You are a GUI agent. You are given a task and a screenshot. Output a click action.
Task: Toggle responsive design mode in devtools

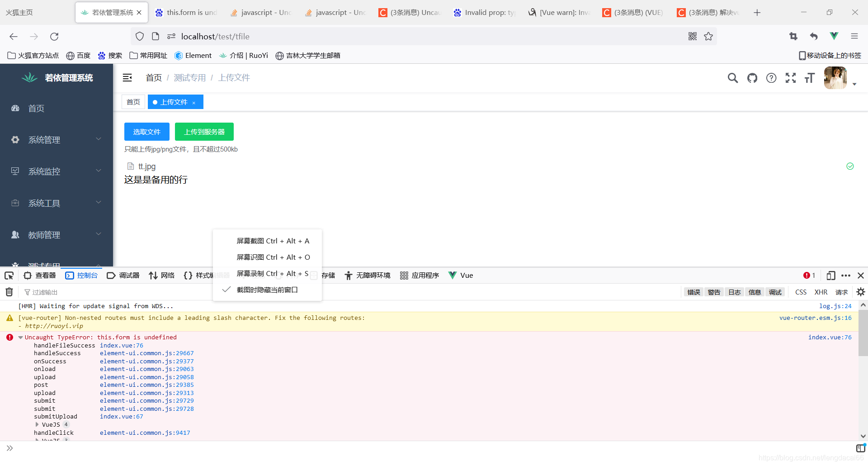[831, 276]
